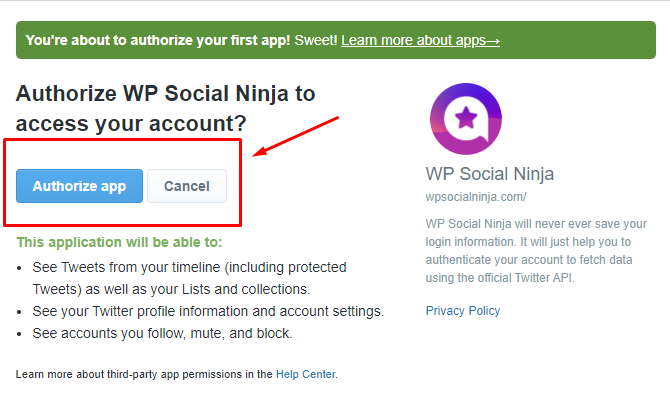The image size is (670, 400).
Task: Click the blue Authorize app button
Action: click(79, 186)
